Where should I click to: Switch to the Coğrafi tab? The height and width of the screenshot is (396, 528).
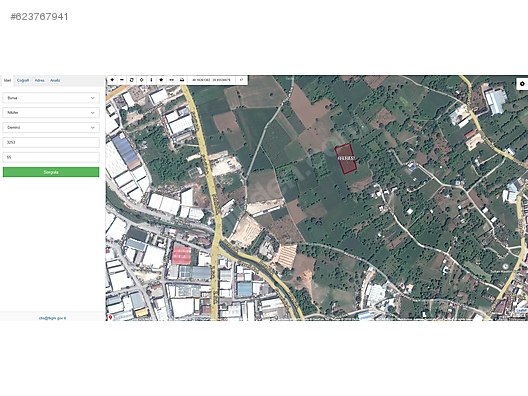[x=23, y=80]
